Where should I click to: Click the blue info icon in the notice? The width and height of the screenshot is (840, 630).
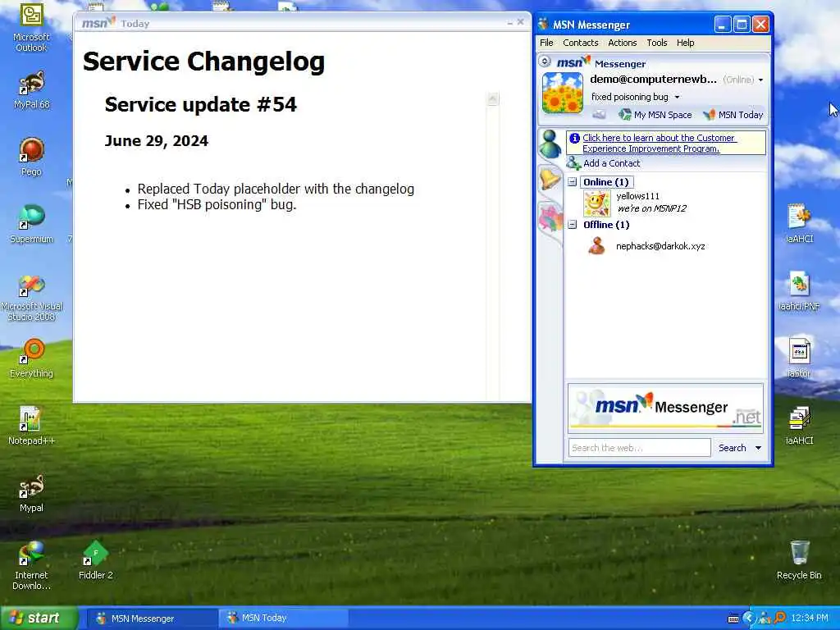tap(574, 138)
